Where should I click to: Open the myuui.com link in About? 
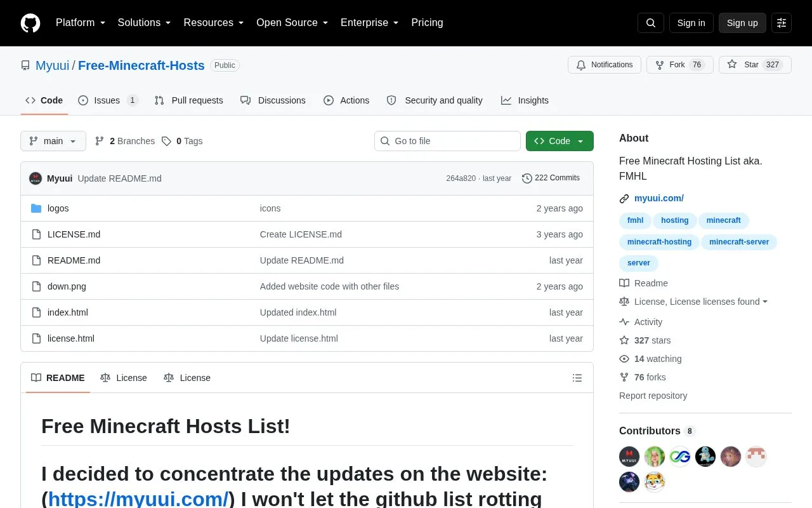(x=659, y=198)
